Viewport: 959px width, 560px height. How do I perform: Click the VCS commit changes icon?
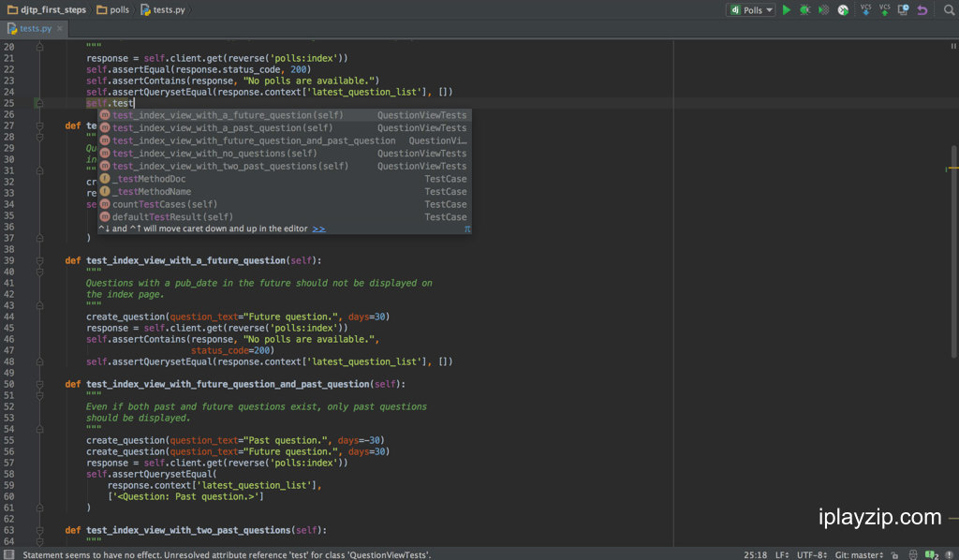click(x=884, y=9)
